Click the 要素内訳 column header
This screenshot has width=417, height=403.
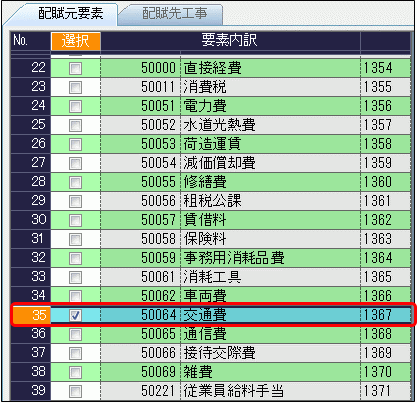230,41
